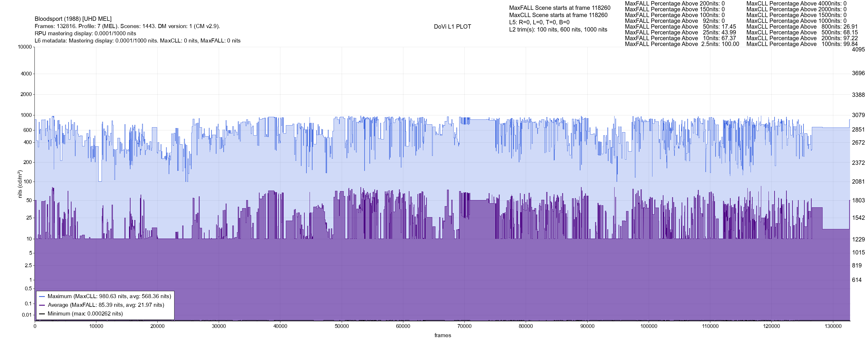
Task: Click the blue Maximum legend line swatch
Action: [x=42, y=296]
